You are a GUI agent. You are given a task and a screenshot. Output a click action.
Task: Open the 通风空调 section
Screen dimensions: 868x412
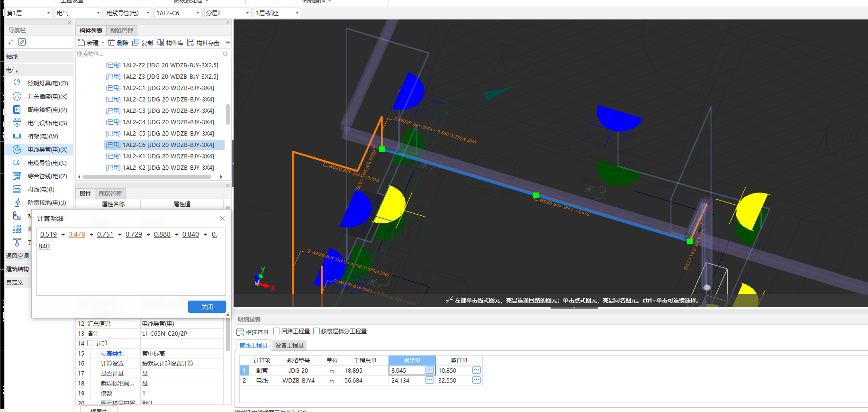(18, 256)
